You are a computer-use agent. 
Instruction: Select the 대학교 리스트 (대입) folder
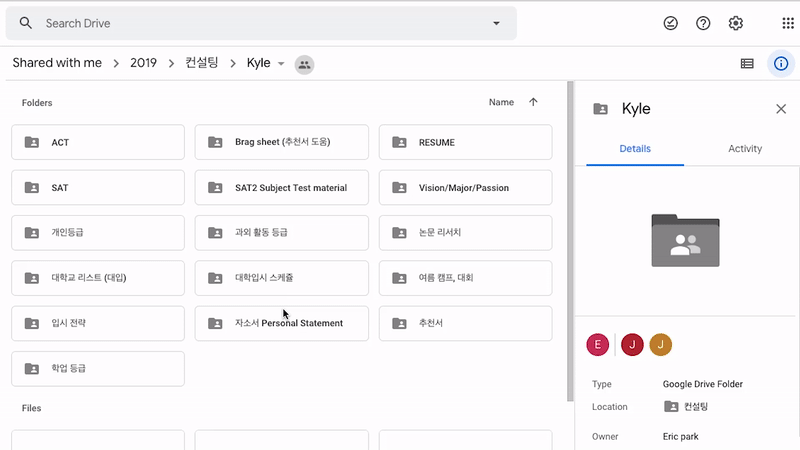(x=98, y=278)
